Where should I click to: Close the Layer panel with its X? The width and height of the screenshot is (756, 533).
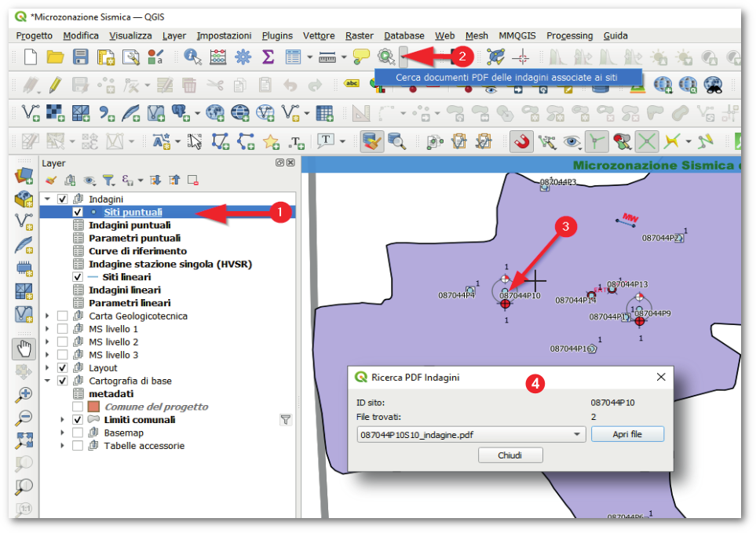tap(290, 163)
